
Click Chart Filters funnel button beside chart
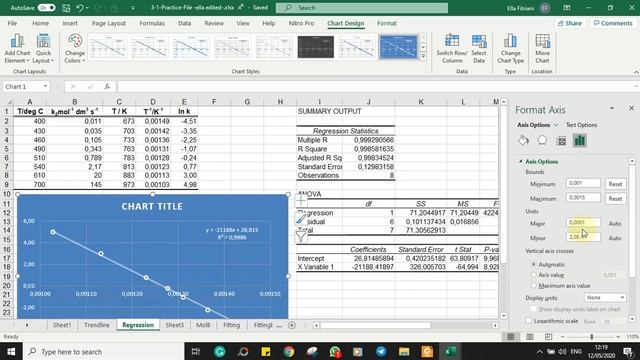pos(301,236)
